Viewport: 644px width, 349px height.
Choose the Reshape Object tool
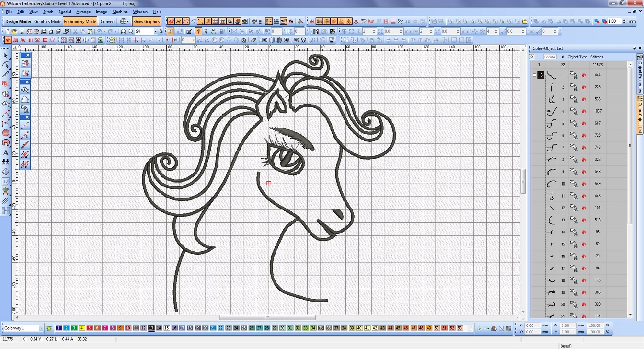[6, 65]
